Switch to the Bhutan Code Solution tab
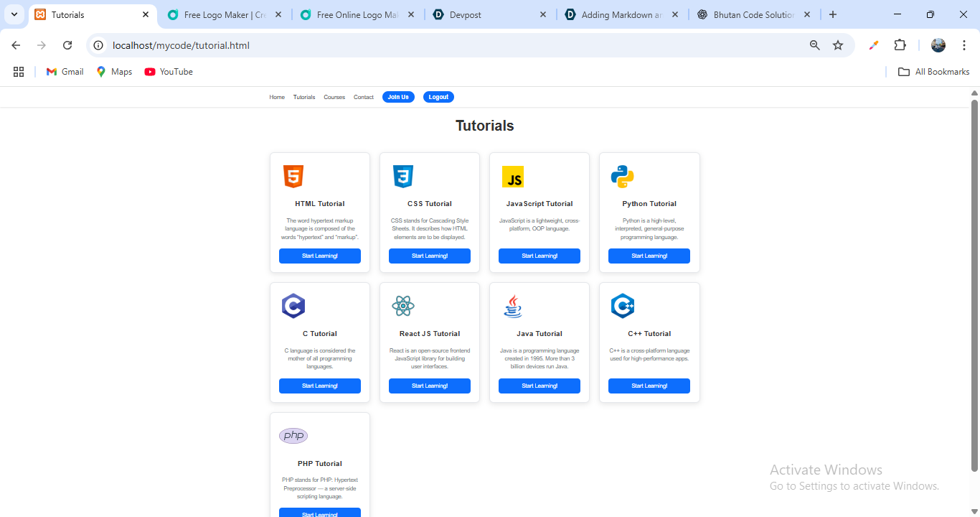The image size is (980, 517). point(754,14)
